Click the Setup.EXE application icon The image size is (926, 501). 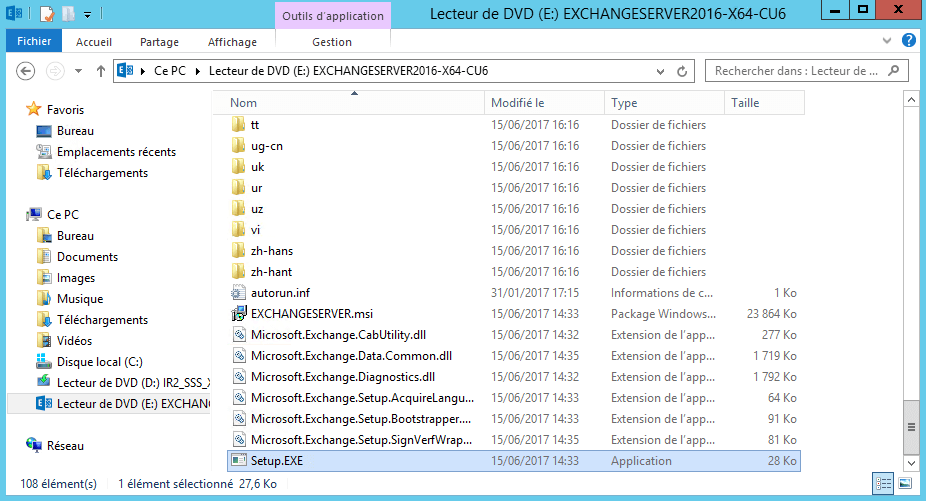[x=239, y=460]
